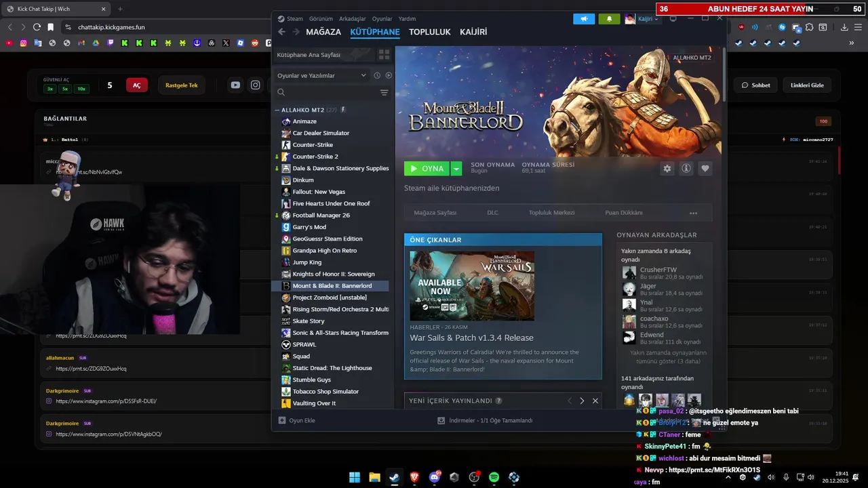Add Bannerlord to favorites heart
The width and height of the screenshot is (868, 488).
point(705,169)
